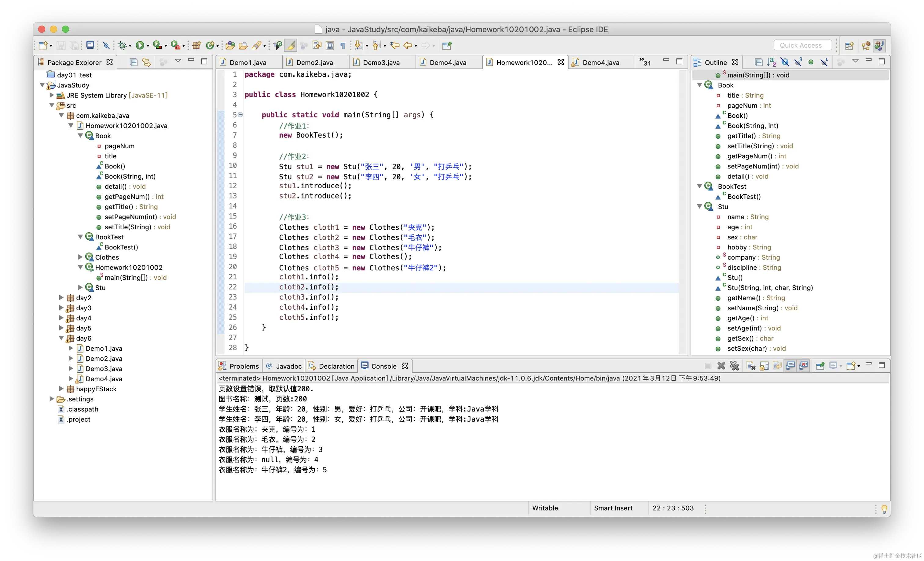Image resolution: width=924 pixels, height=561 pixels.
Task: Click the Clear Console icon
Action: coord(751,366)
